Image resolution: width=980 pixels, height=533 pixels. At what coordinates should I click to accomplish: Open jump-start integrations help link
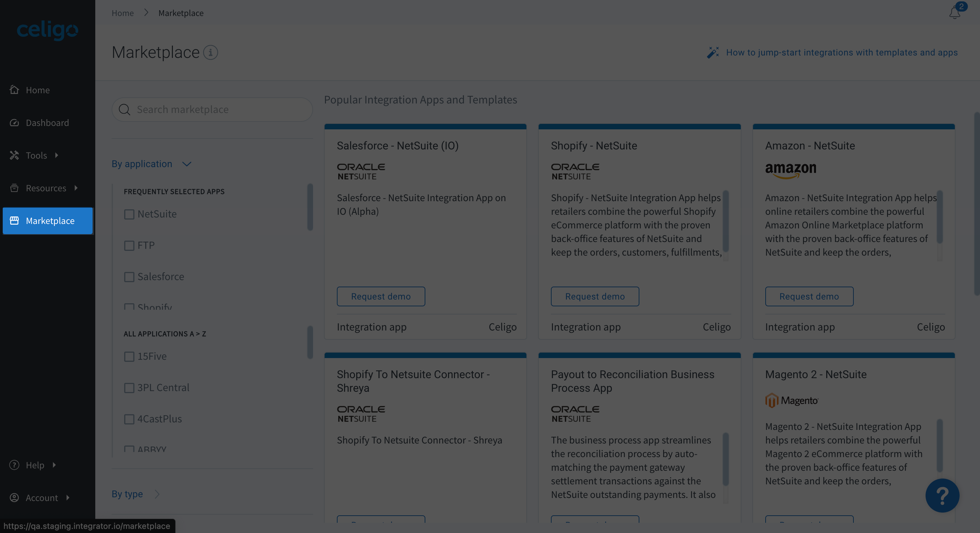click(x=842, y=52)
